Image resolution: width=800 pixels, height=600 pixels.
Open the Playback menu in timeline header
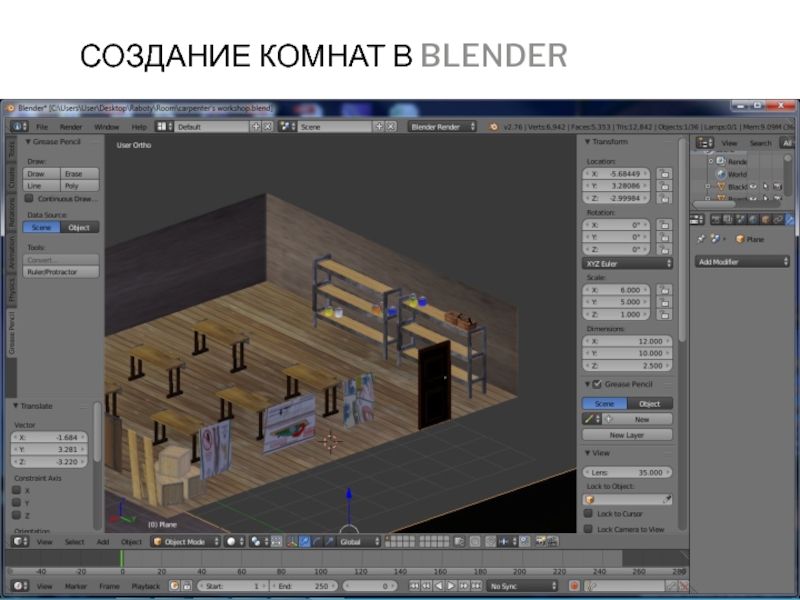tap(145, 586)
